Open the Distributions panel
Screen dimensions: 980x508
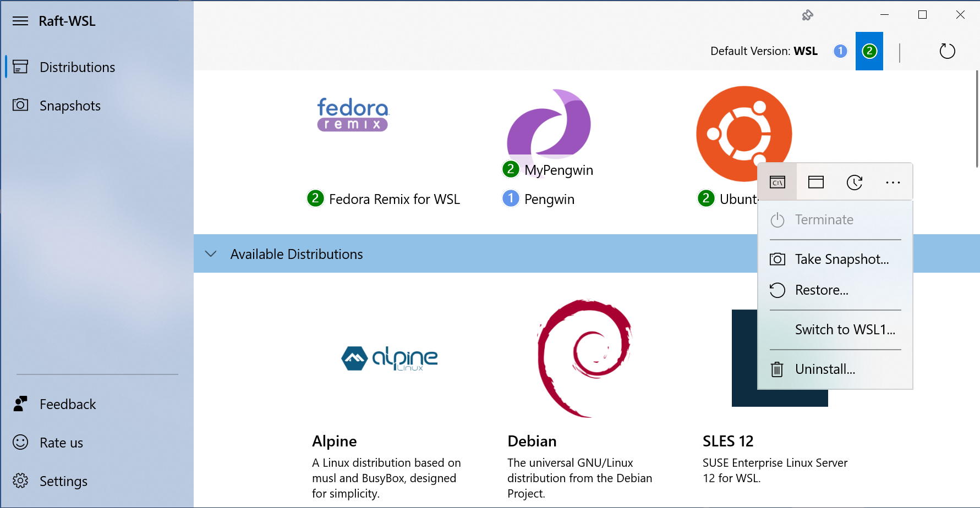click(77, 67)
